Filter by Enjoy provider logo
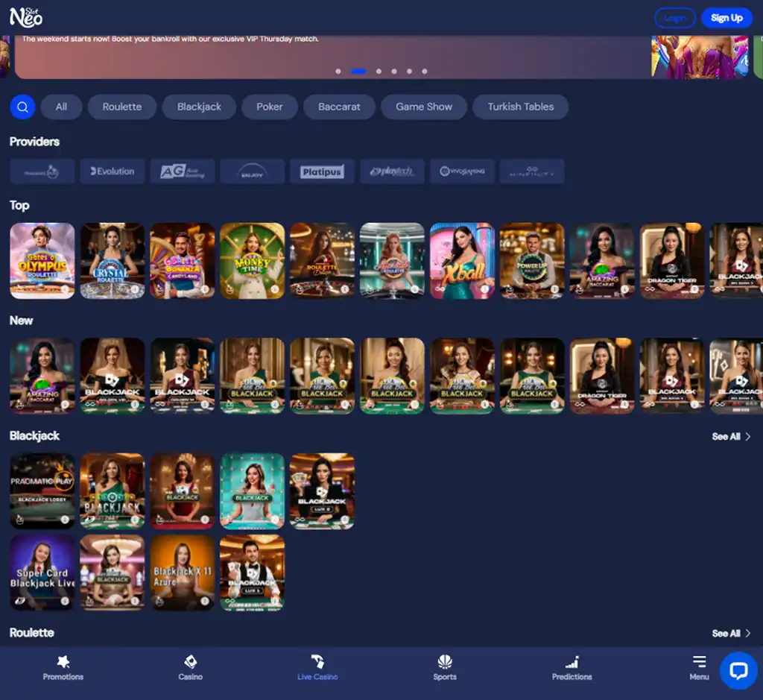This screenshot has width=763, height=700. pos(252,171)
